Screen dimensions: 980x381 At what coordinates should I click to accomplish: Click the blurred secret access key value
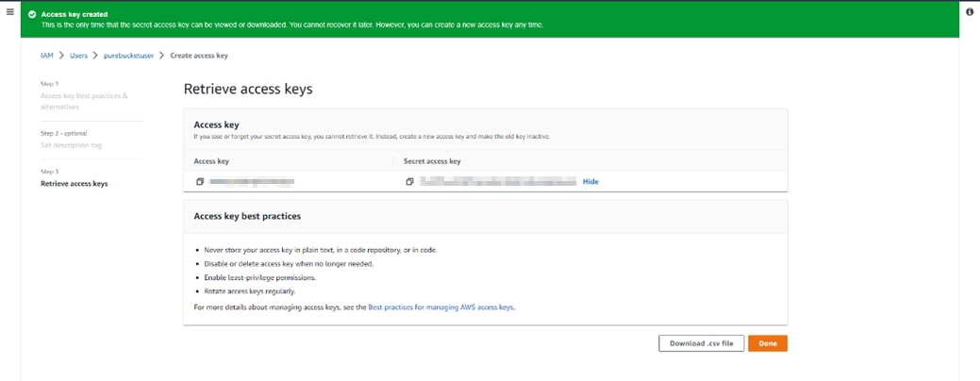(497, 181)
